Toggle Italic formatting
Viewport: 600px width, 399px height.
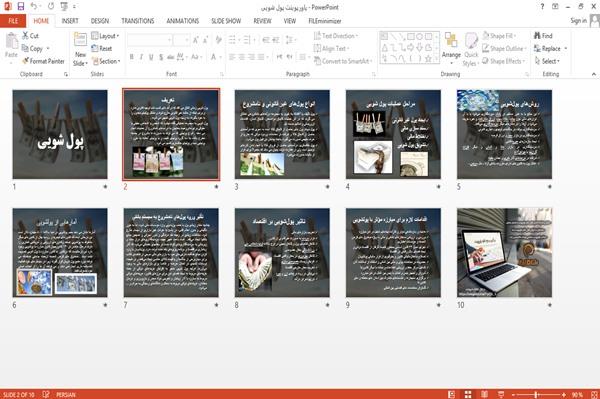(141, 57)
